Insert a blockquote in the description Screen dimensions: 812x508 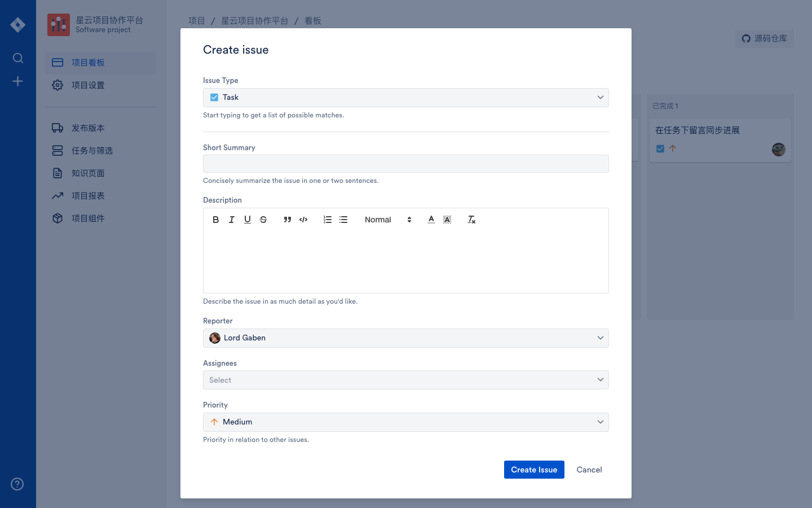[x=288, y=220]
